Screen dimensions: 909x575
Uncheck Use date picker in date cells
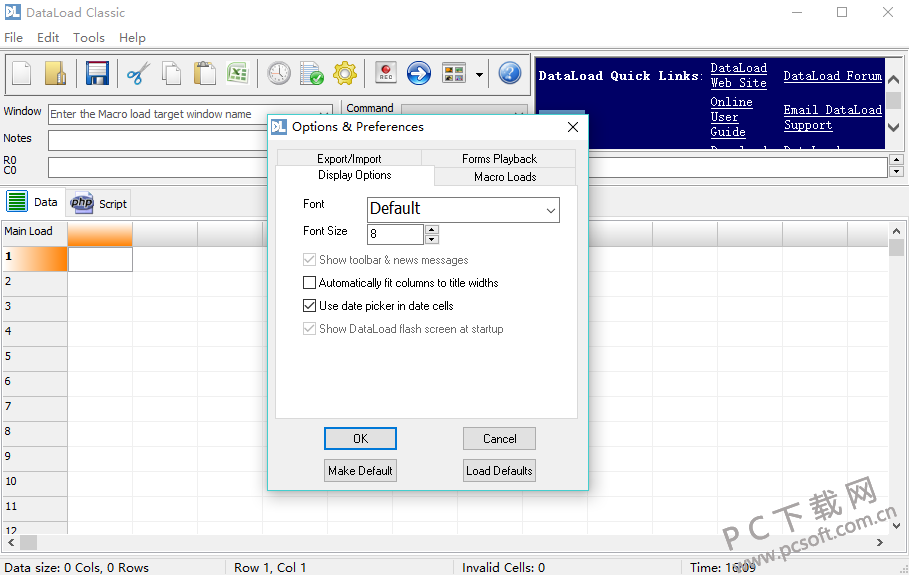[310, 306]
